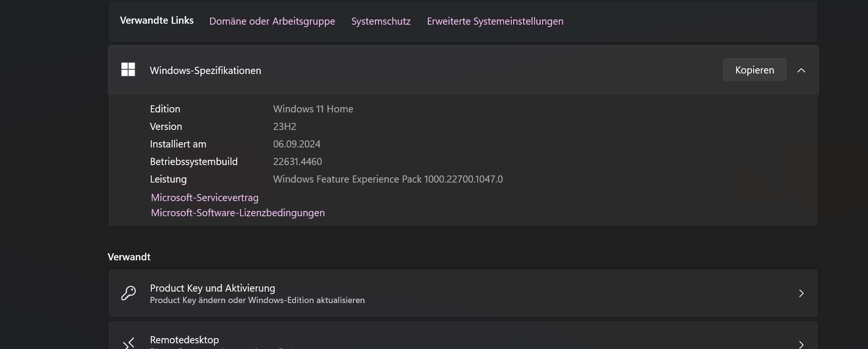Click the Verwandt section heading
Viewport: 868px width, 349px height.
[129, 257]
